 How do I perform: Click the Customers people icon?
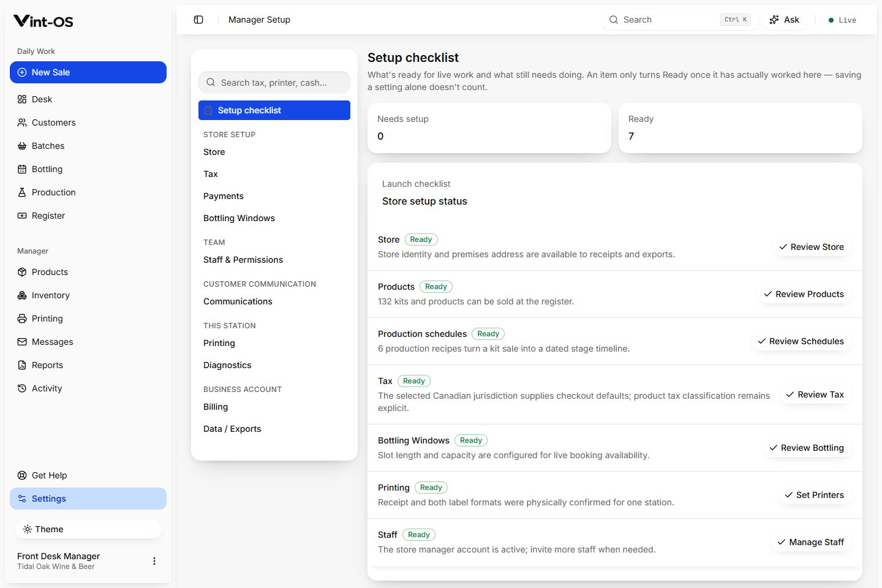22,123
